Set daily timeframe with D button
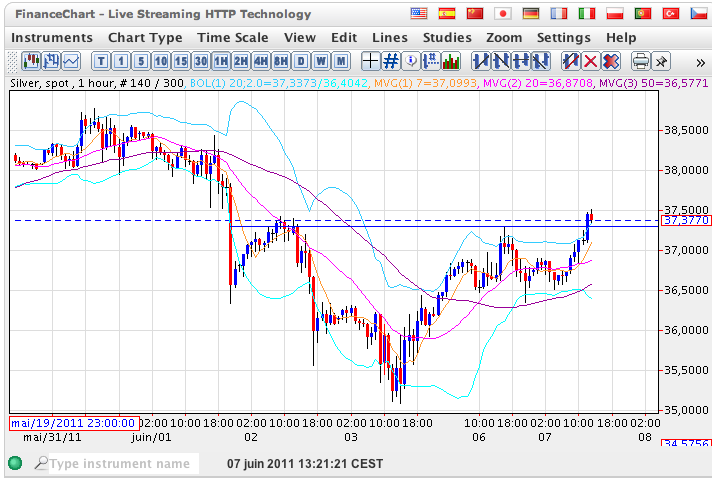This screenshot has height=489, width=712. pyautogui.click(x=300, y=61)
